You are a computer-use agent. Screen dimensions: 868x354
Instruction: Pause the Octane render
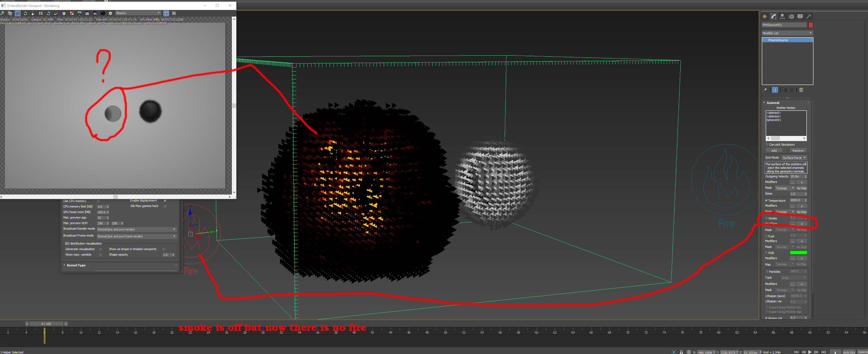(41, 14)
